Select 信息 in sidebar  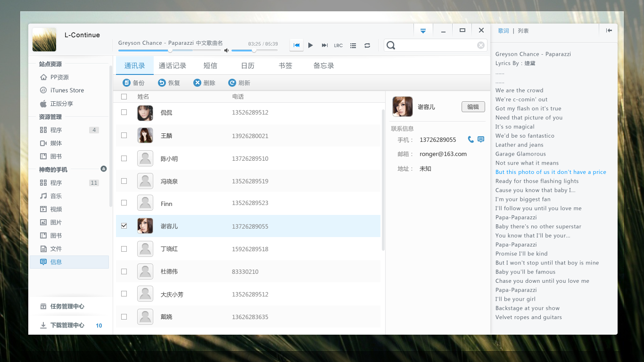click(70, 262)
